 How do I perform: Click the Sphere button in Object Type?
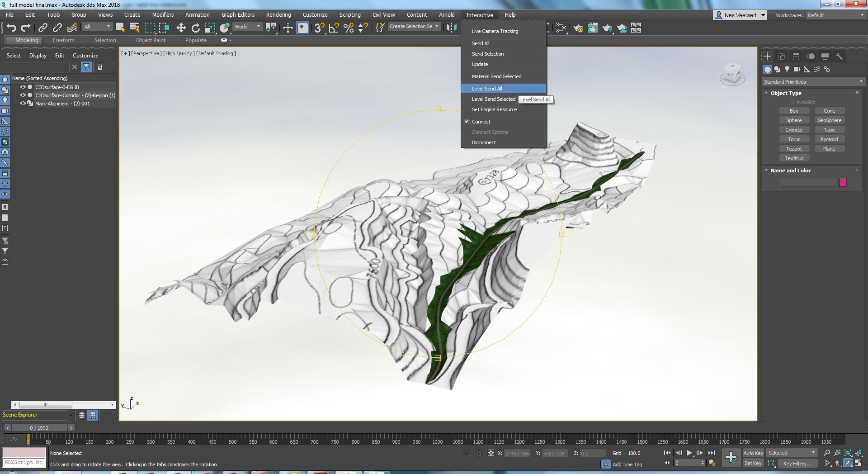(x=794, y=120)
